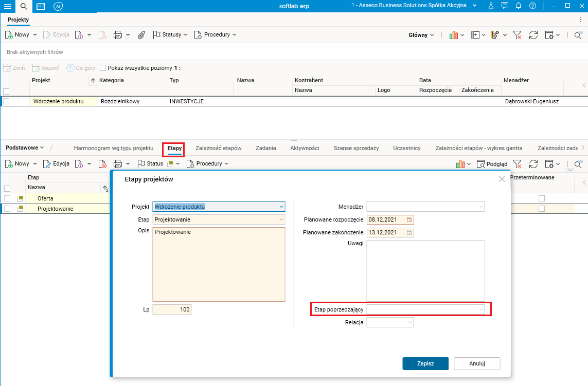Toggle Przeterminowane checkbox for Projektowanie row
This screenshot has width=588, height=386.
542,209
